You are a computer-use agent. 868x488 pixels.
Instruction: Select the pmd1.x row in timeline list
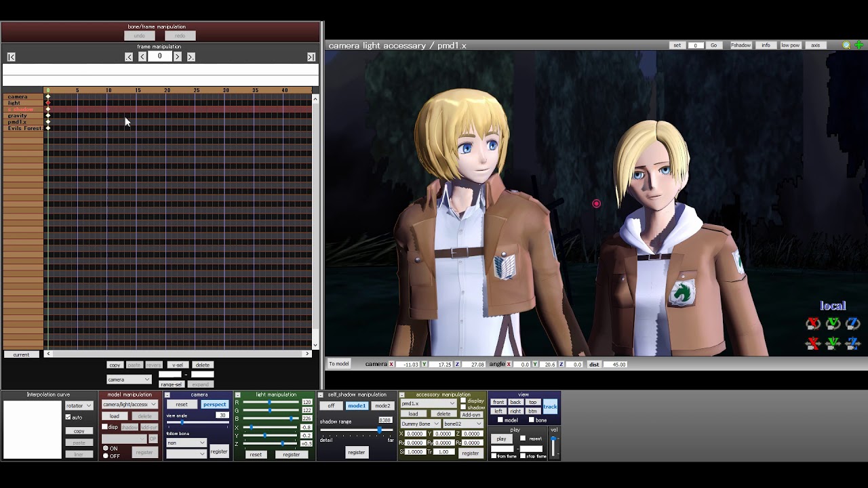[23, 122]
